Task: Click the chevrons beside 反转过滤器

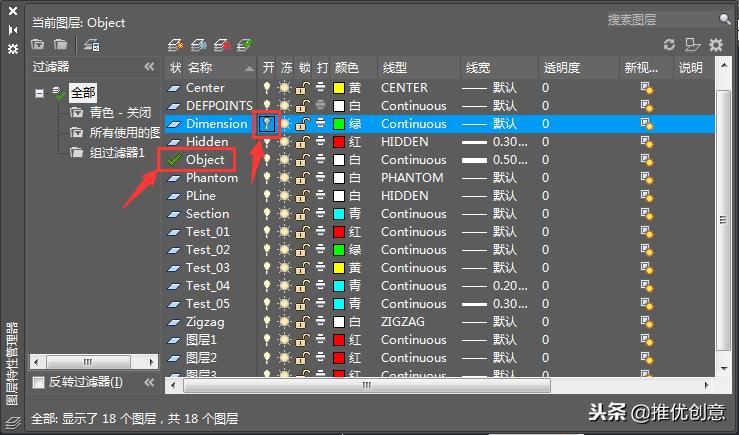Action: tap(149, 382)
